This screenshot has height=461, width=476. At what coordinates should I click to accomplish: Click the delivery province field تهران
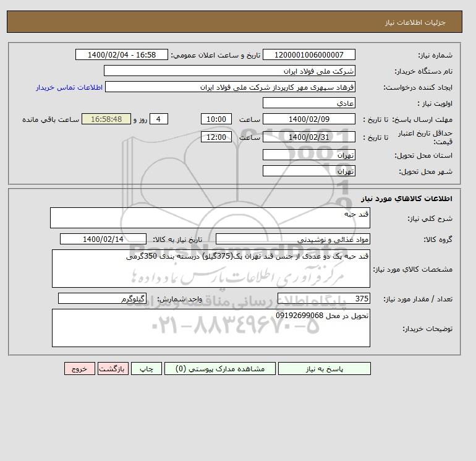pos(309,155)
